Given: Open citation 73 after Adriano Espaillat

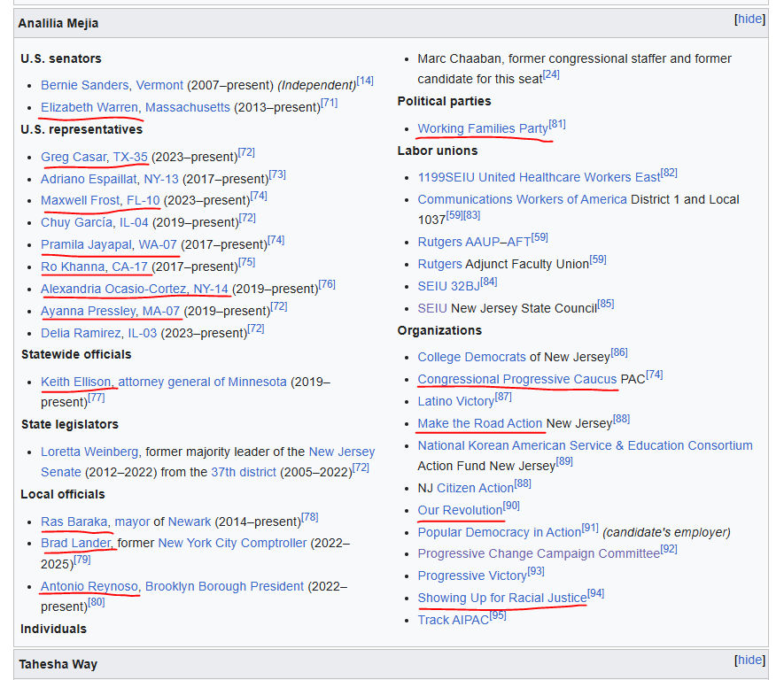Looking at the screenshot, I should pyautogui.click(x=277, y=174).
